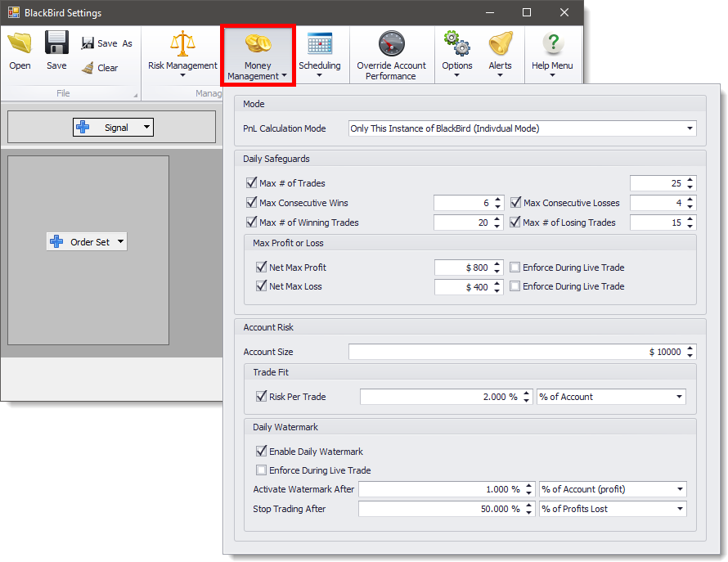Click the Max # of Trades spinner arrows

[690, 183]
